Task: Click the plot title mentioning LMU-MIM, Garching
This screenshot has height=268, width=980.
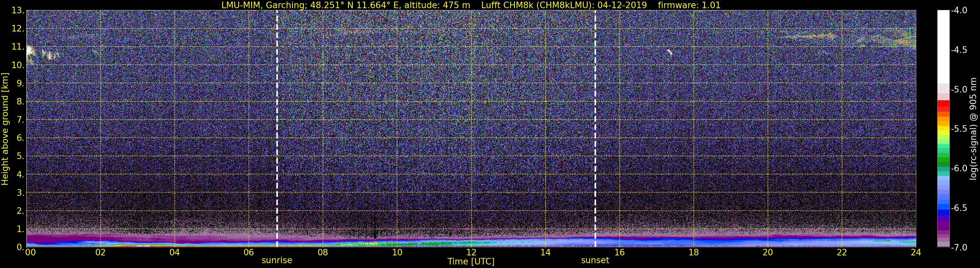Action: (471, 5)
